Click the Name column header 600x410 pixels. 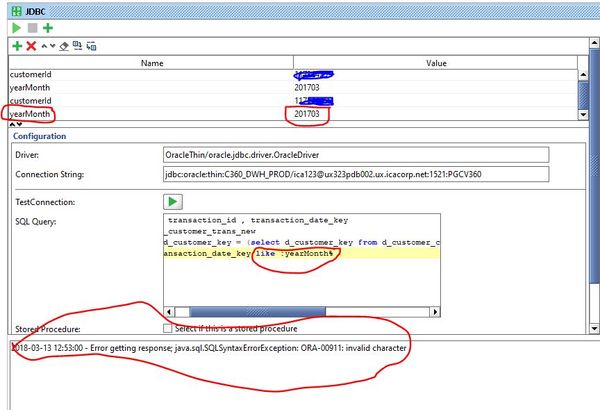pyautogui.click(x=150, y=62)
